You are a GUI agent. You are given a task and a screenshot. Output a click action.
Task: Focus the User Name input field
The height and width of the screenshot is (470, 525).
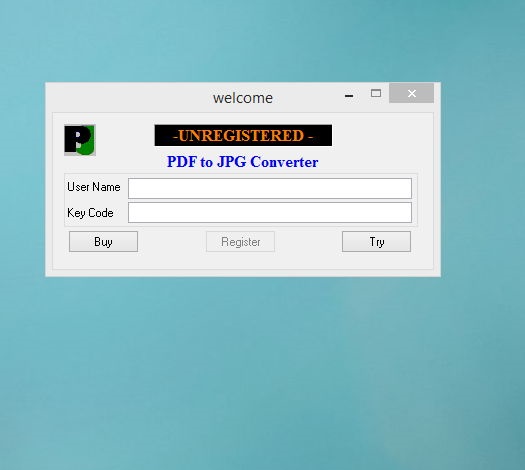click(270, 188)
